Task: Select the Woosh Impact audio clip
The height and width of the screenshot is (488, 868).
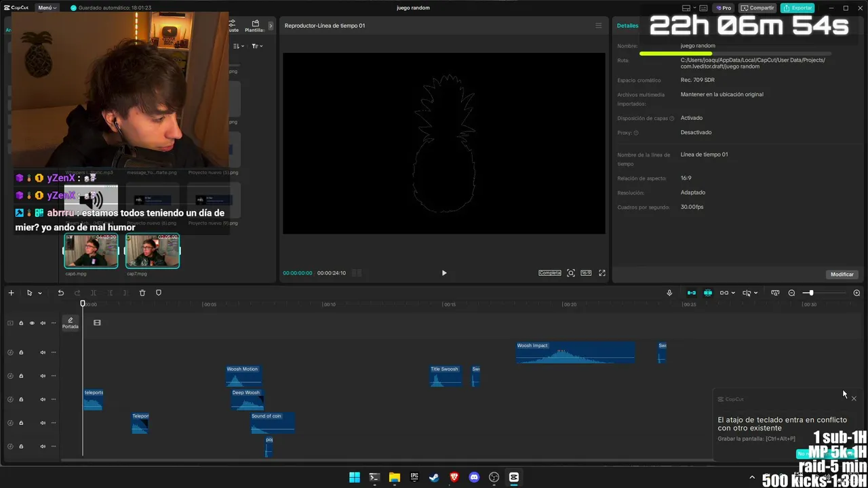Action: [576, 352]
